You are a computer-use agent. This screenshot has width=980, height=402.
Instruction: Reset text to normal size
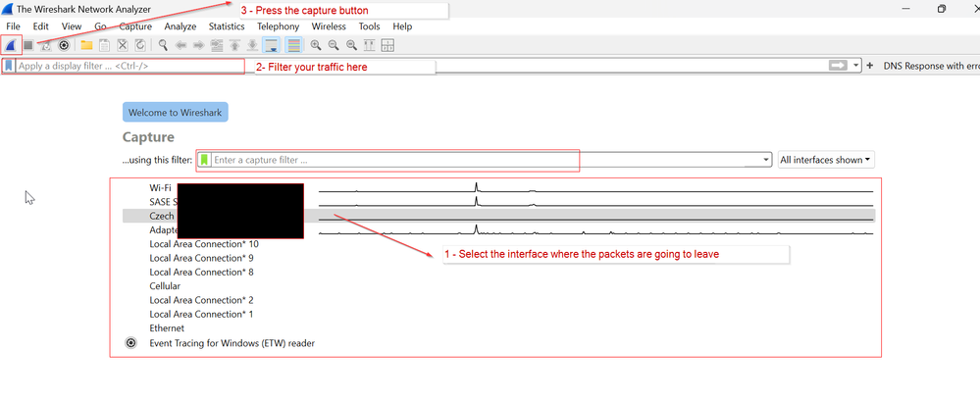pos(352,45)
